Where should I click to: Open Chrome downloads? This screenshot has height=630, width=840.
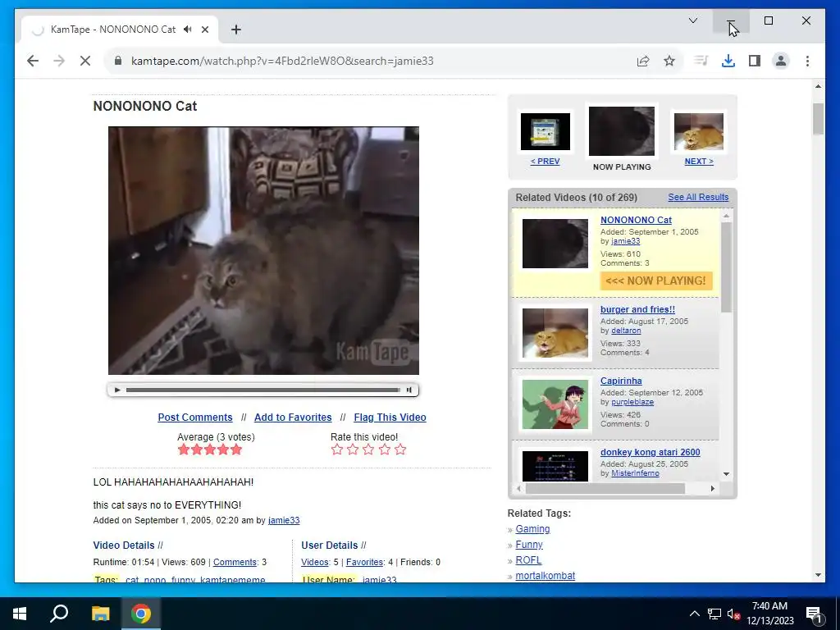[728, 61]
